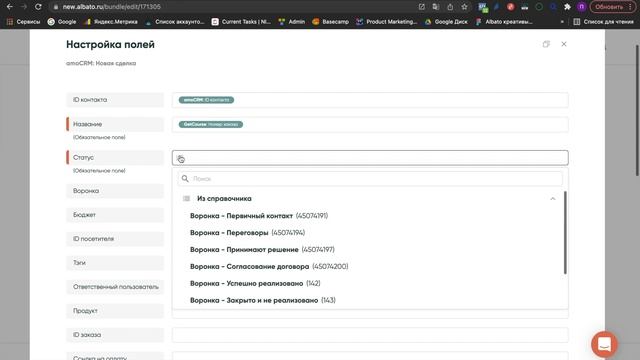Click the address bar URL
640x360 pixels.
tap(111, 7)
